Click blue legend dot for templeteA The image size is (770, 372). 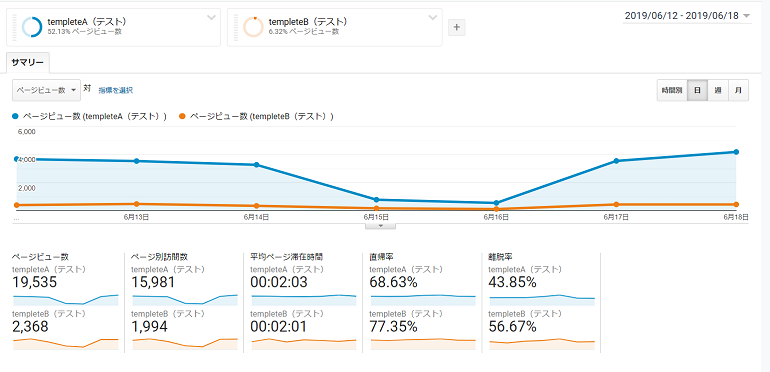15,116
